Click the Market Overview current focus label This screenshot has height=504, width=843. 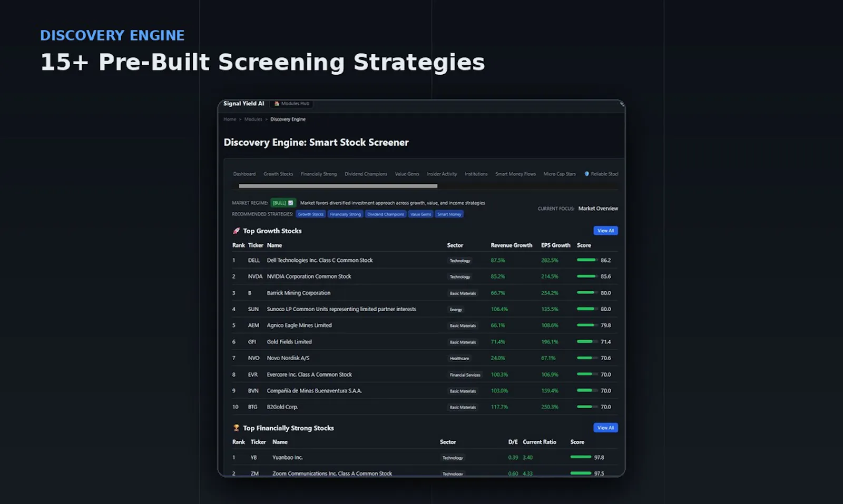[x=598, y=209]
